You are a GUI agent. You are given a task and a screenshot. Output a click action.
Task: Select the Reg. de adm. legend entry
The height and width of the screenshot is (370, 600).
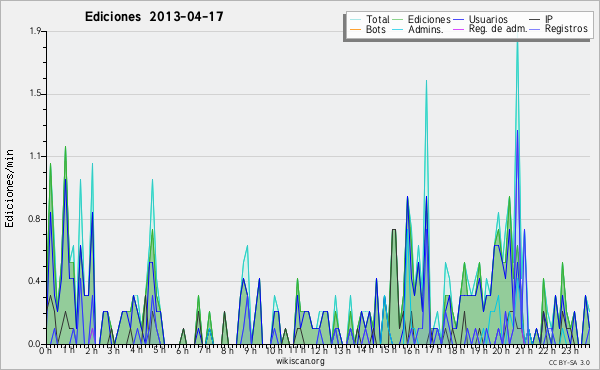491,29
